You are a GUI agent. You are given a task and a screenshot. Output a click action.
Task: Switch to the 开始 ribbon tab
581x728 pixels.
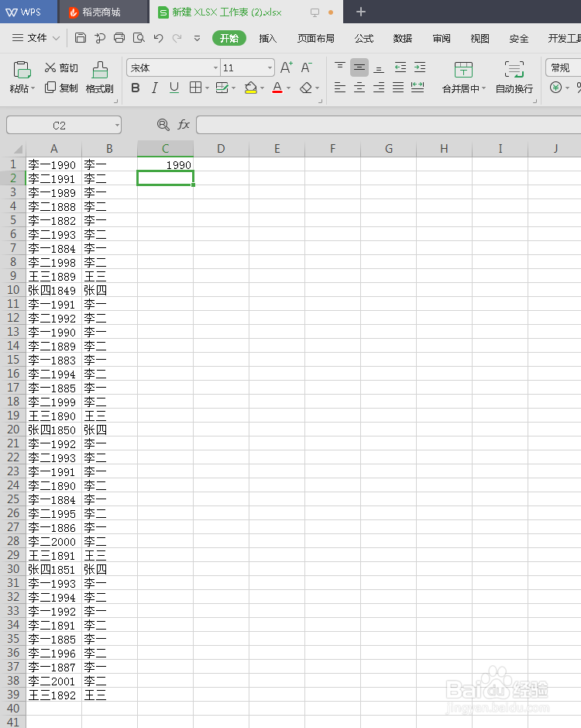pos(229,38)
